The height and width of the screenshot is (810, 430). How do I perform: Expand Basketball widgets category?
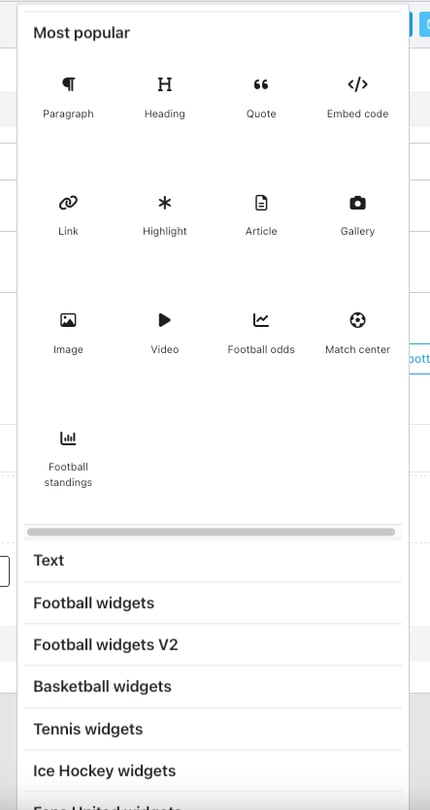[212, 687]
